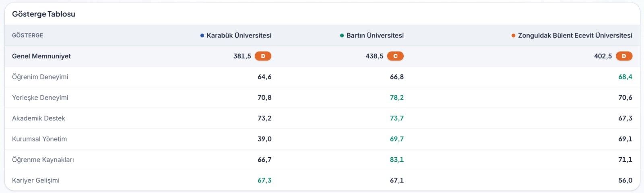Click the green dot beside Bartın Üniversitesi

(342, 35)
